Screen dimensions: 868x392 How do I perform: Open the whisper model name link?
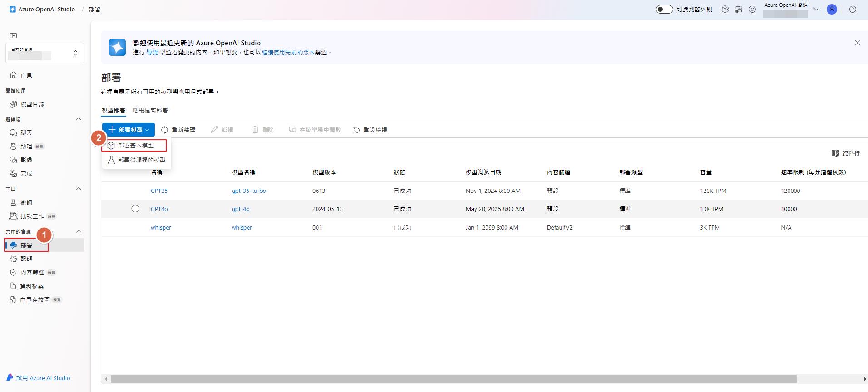242,228
